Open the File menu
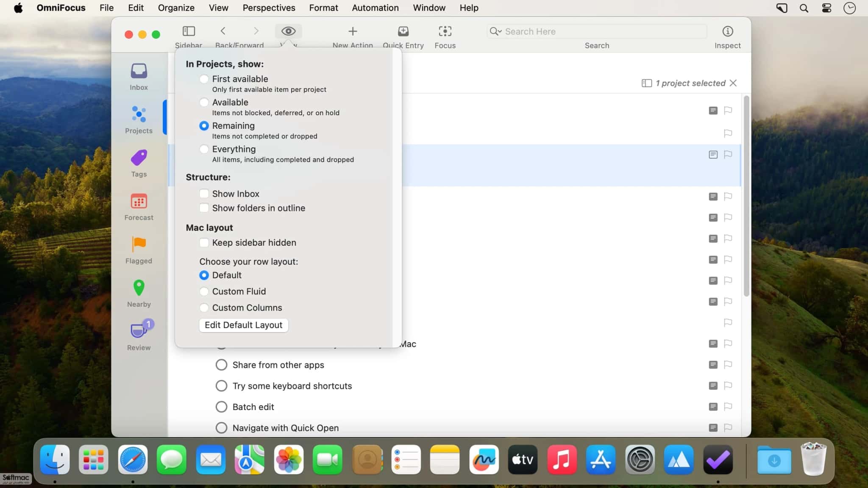This screenshot has width=868, height=488. (106, 8)
